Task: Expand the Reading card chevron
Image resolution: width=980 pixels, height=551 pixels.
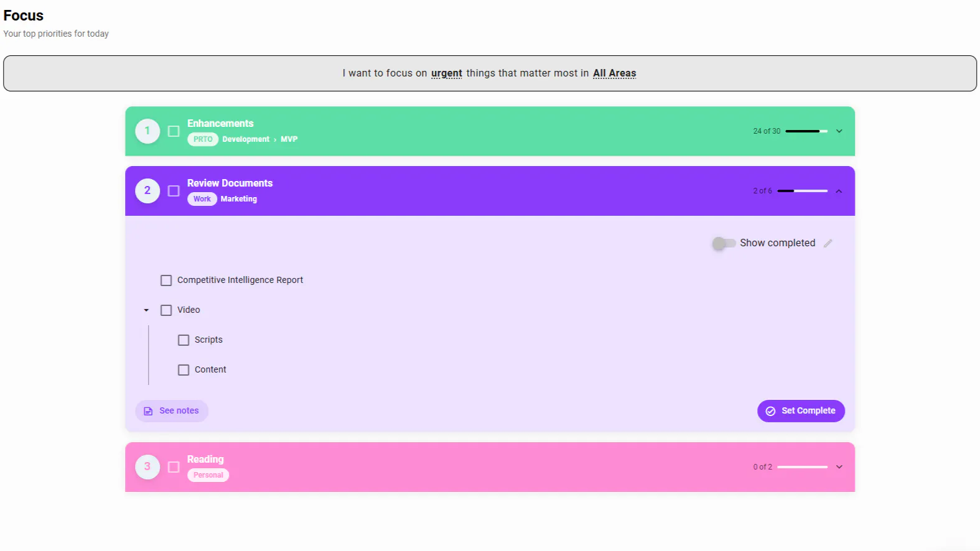Action: coord(839,467)
